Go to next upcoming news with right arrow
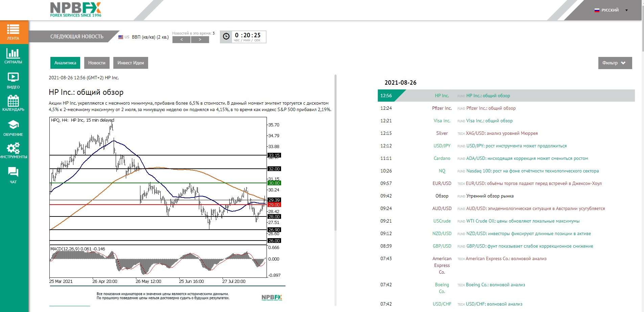The height and width of the screenshot is (312, 644). pyautogui.click(x=200, y=40)
